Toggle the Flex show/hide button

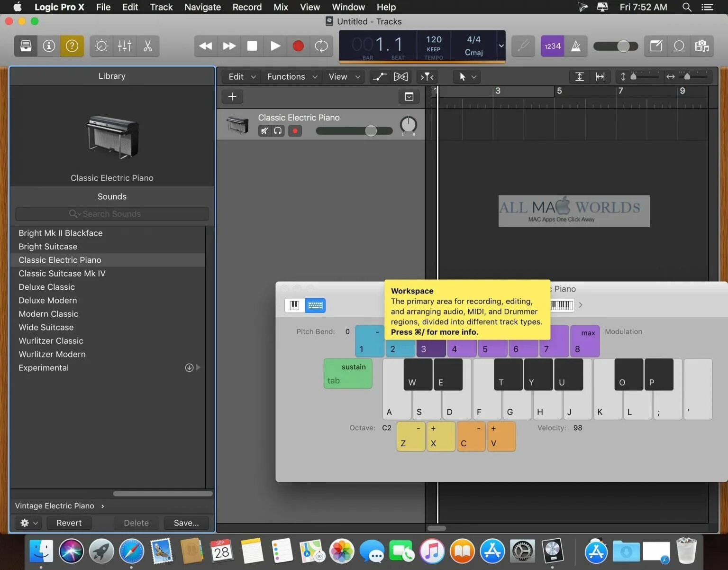pos(401,77)
